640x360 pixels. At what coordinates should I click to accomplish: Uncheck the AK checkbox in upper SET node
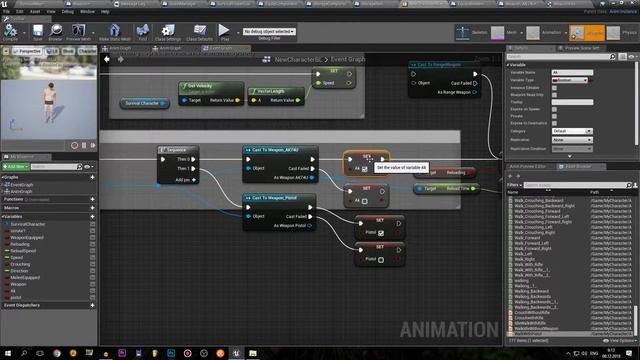click(x=364, y=169)
